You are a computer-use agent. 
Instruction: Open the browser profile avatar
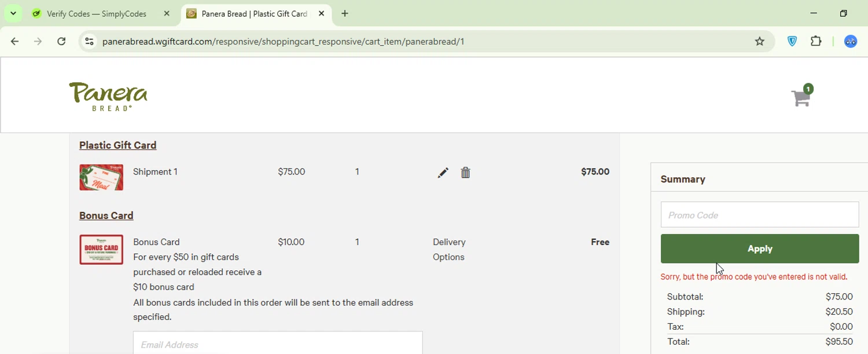pos(851,41)
